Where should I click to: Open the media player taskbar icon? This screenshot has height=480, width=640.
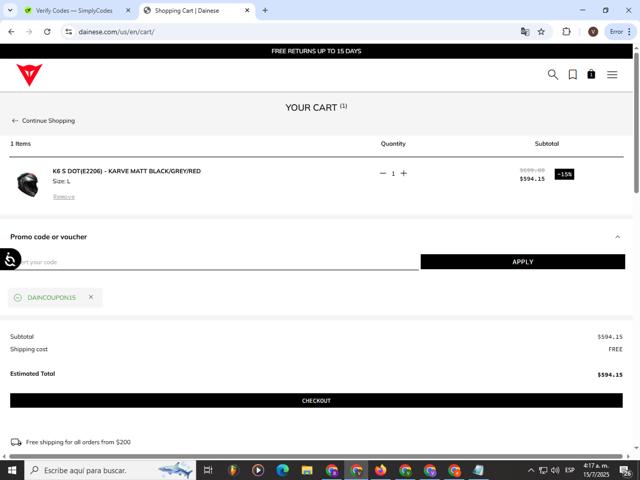pos(258,470)
